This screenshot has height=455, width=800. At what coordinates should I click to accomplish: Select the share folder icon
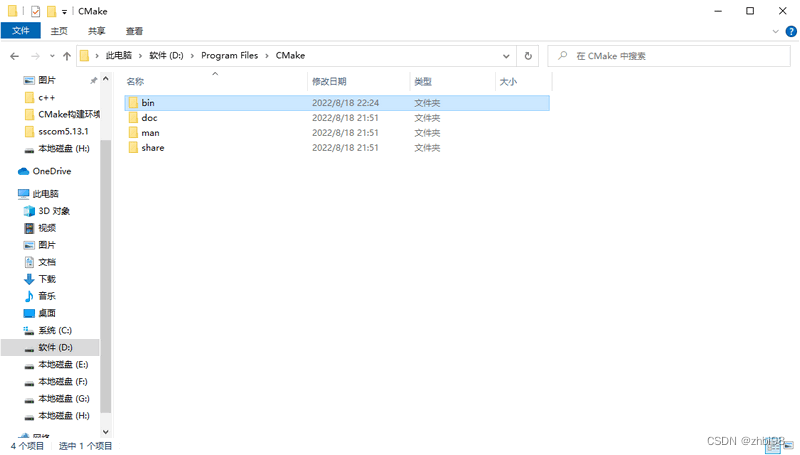tap(134, 148)
